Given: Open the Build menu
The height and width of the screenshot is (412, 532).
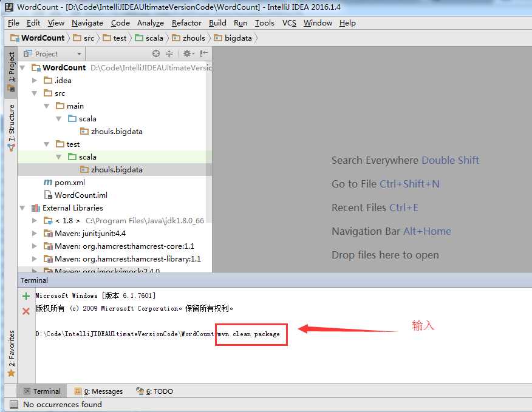Looking at the screenshot, I should pos(217,22).
